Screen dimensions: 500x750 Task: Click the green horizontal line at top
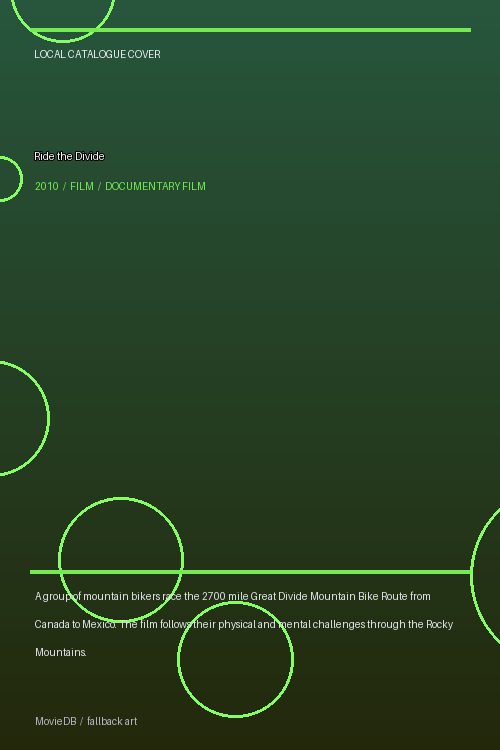[x=250, y=30]
